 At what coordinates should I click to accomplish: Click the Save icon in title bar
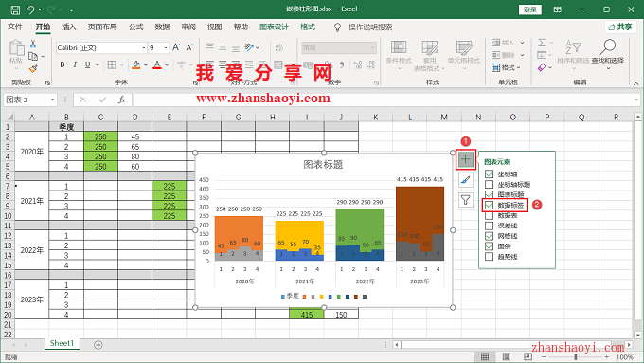point(15,9)
